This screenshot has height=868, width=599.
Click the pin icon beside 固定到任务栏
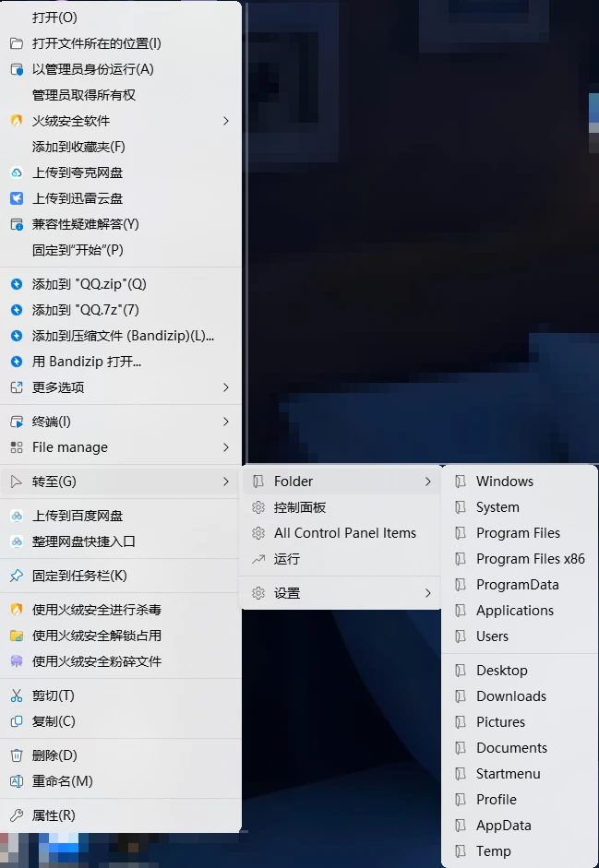point(17,576)
